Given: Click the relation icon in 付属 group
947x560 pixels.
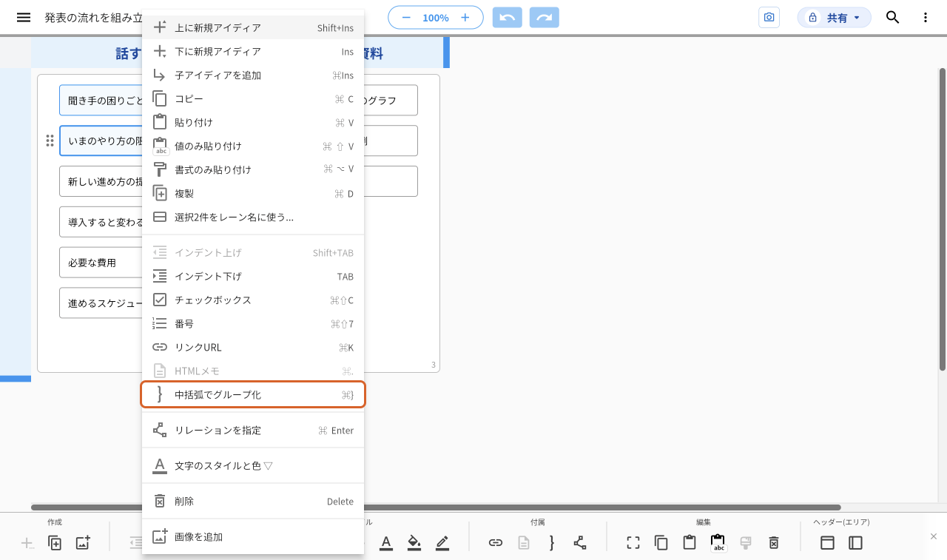Looking at the screenshot, I should tap(580, 543).
